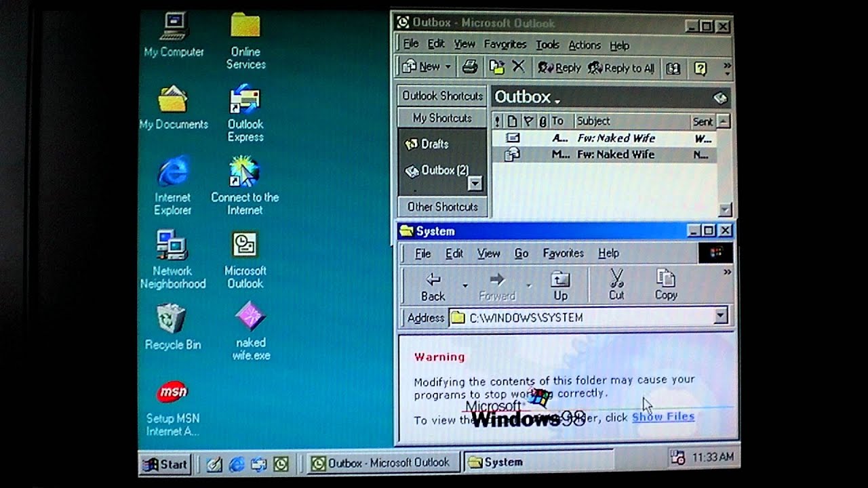Select Connect to the Internet shortcut
Image resolution: width=868 pixels, height=488 pixels.
coord(245,185)
